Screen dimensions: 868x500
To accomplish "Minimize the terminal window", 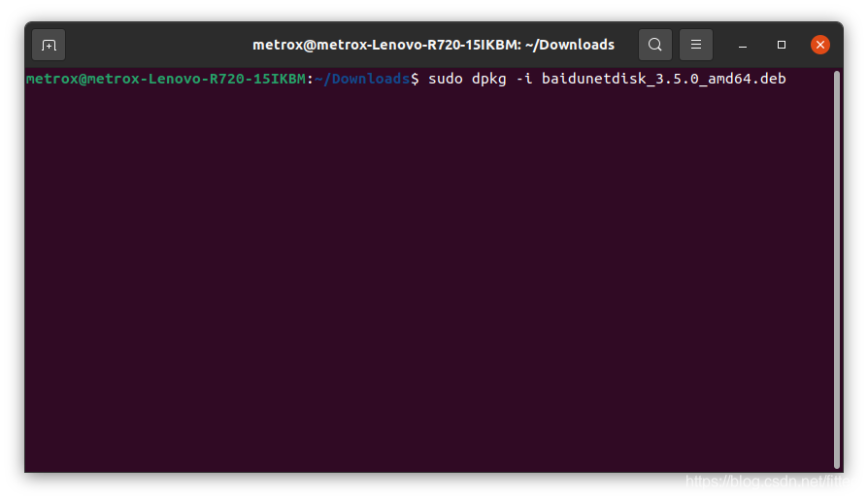I will [x=743, y=45].
